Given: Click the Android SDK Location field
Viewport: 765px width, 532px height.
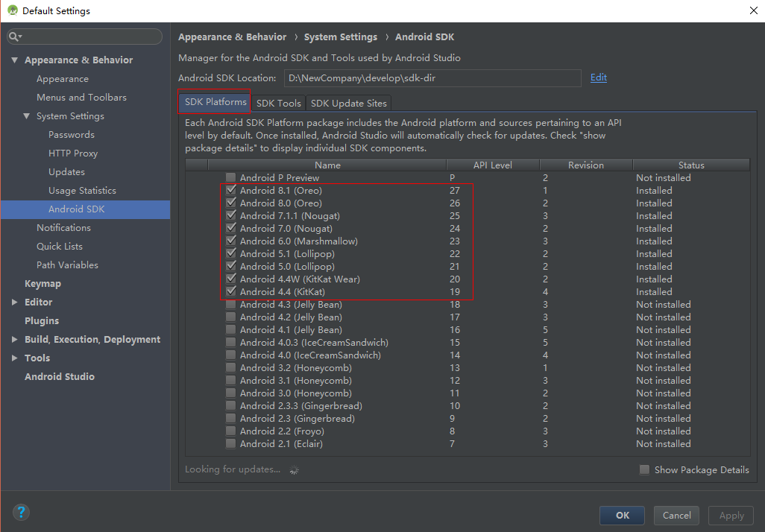Looking at the screenshot, I should point(432,78).
